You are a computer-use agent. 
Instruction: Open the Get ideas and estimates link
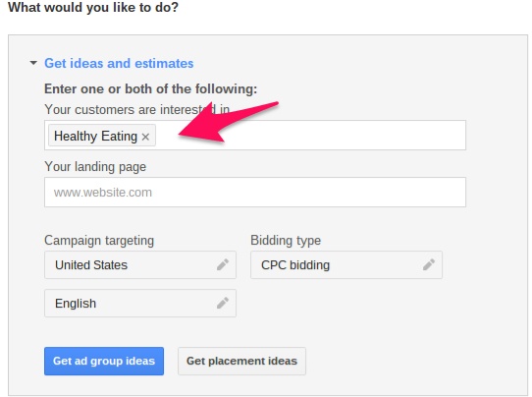click(x=119, y=63)
